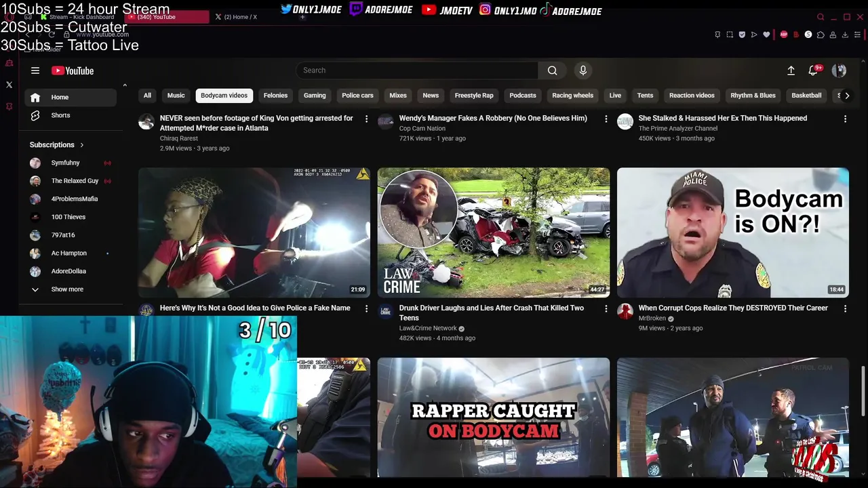Switch to the Home / X browser tab
Viewport: 868px width, 488px height.
241,17
